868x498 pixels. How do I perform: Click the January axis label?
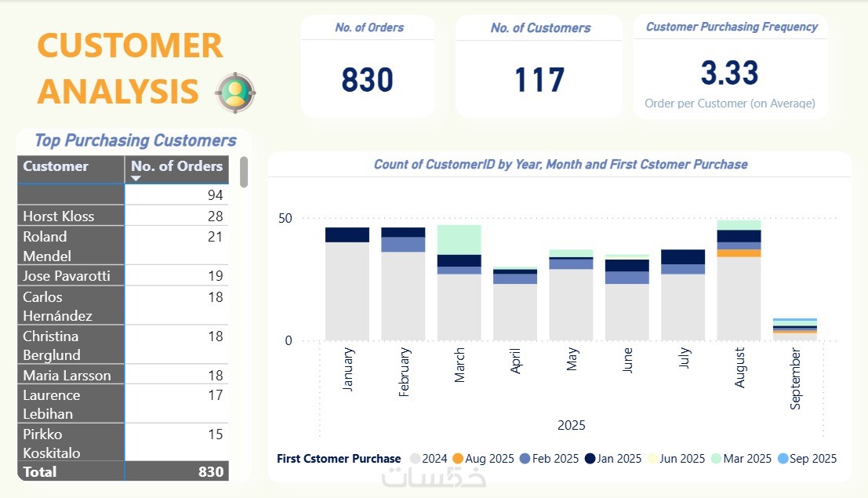click(x=347, y=369)
